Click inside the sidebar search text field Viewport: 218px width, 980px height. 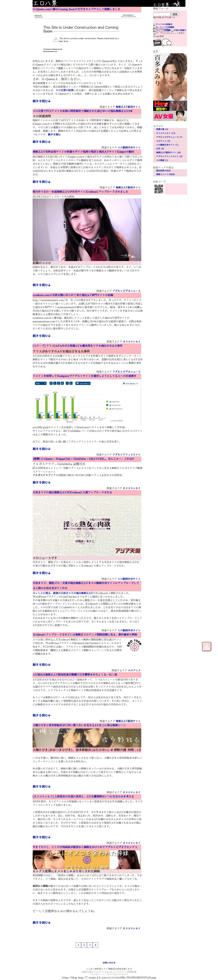tap(162, 14)
